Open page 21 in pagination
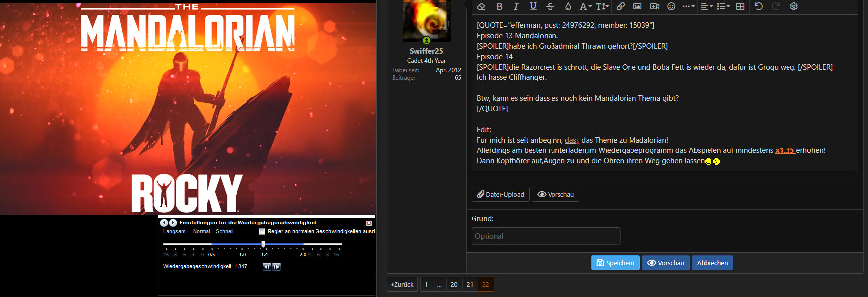Screen dimensions: 868x297 coord(470,284)
